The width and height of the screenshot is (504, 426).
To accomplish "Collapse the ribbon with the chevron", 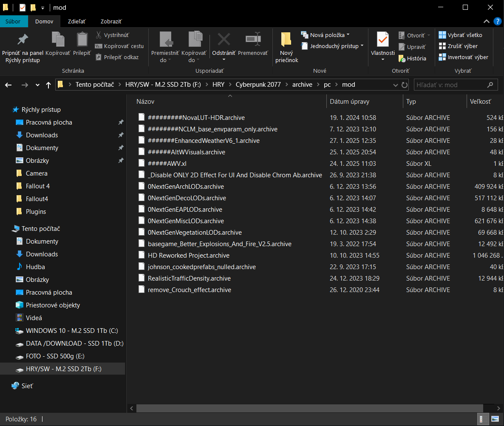I will 486,22.
